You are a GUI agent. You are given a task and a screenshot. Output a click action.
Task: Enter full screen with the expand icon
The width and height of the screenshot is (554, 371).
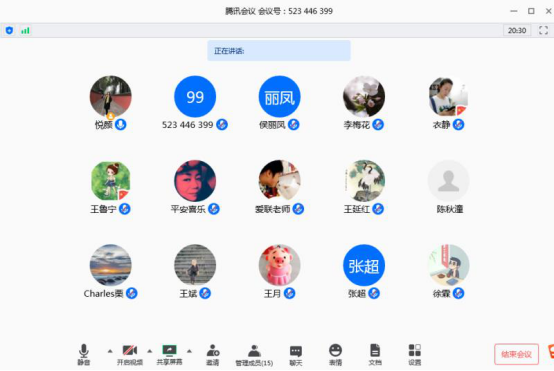(543, 30)
